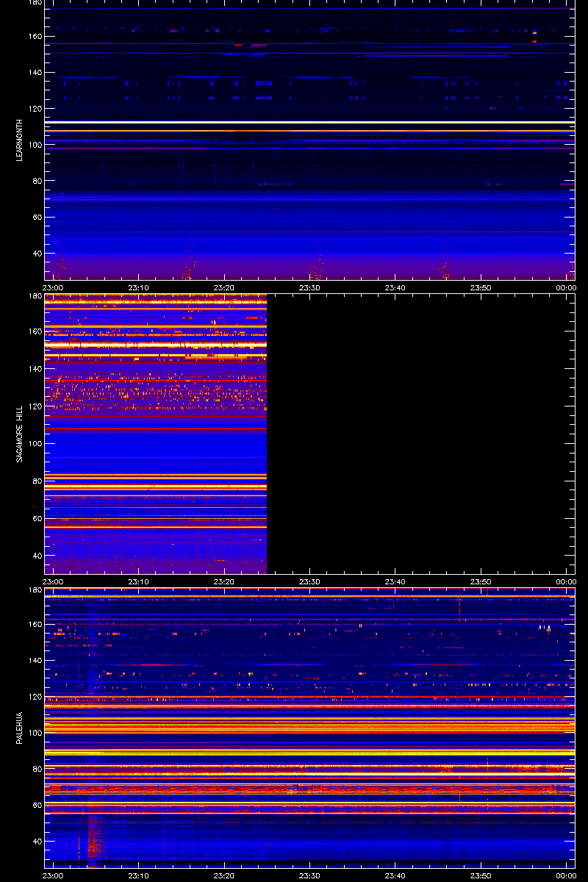Click the 120 frequency tick on Sagamore Hill axis
Viewport: 588px width, 882px height.
[x=35, y=406]
